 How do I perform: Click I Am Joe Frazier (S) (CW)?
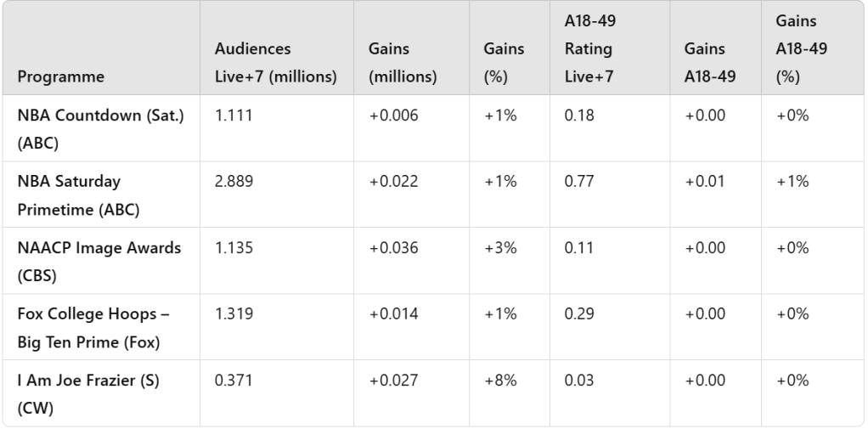88,393
